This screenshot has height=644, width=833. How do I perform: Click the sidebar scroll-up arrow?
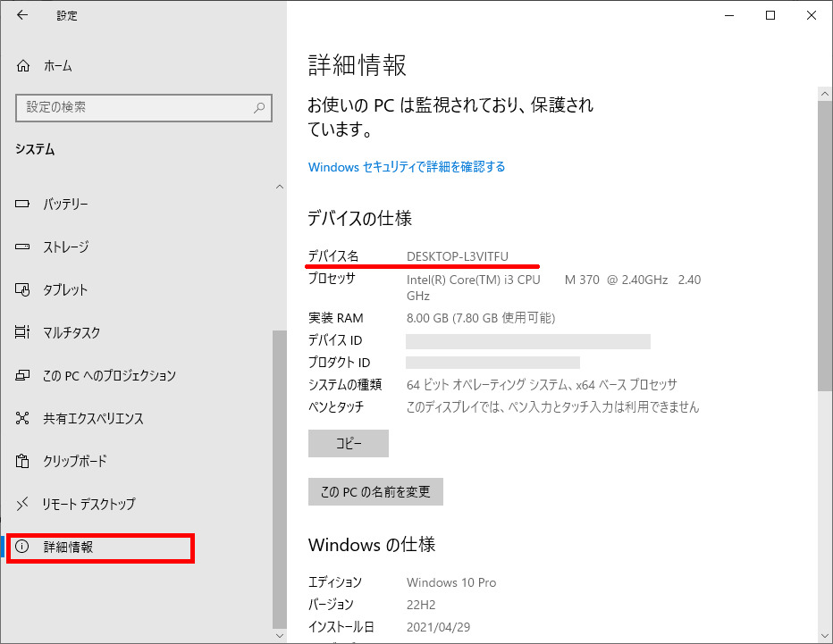tap(280, 188)
